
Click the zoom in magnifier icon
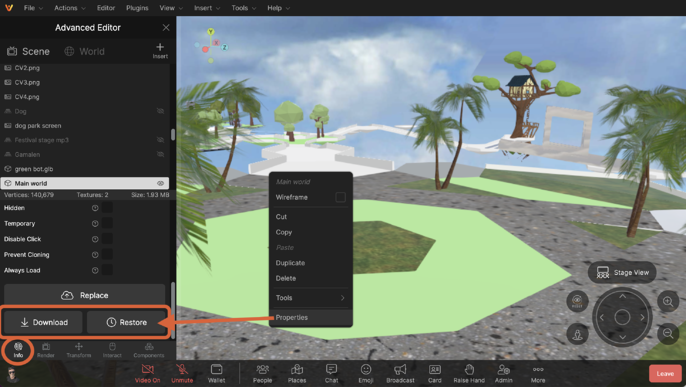(668, 301)
